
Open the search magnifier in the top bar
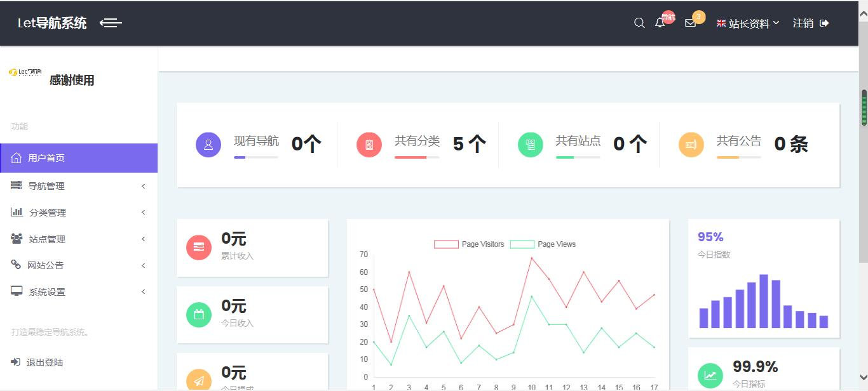[x=639, y=23]
